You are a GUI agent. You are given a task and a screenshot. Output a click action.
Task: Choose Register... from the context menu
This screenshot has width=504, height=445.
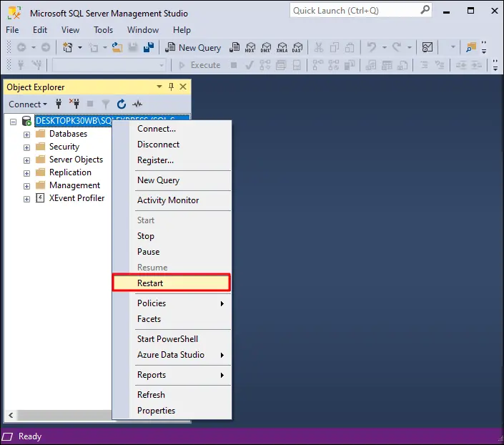172,160
